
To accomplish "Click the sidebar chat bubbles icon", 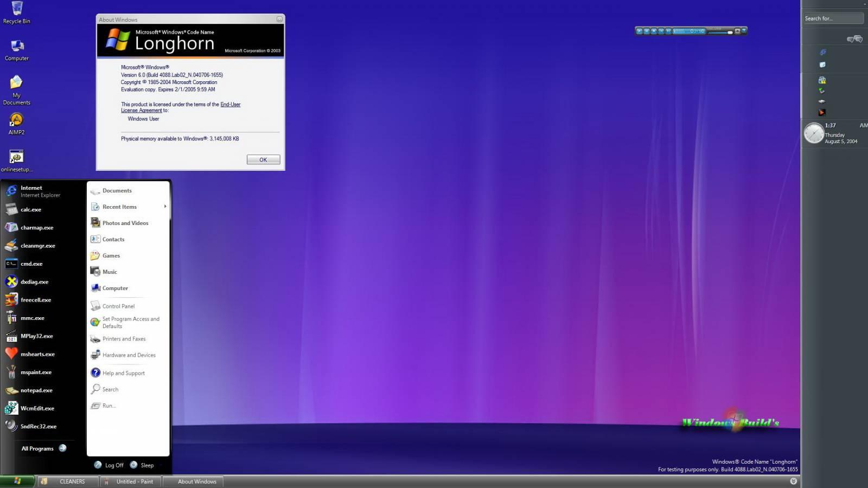I will coord(854,39).
